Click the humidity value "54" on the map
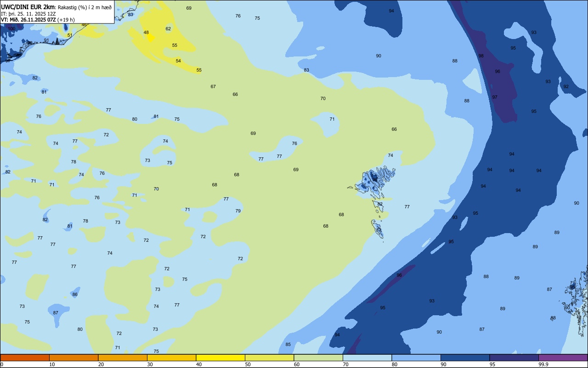Screen dimensions: 588x368 178,61
